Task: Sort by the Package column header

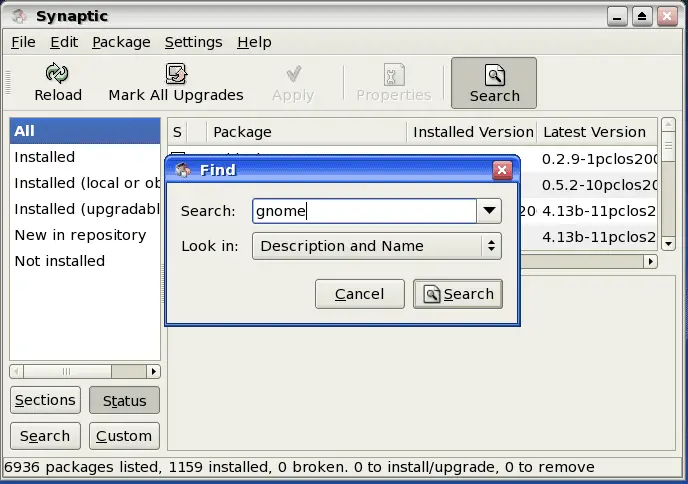Action: click(x=306, y=132)
